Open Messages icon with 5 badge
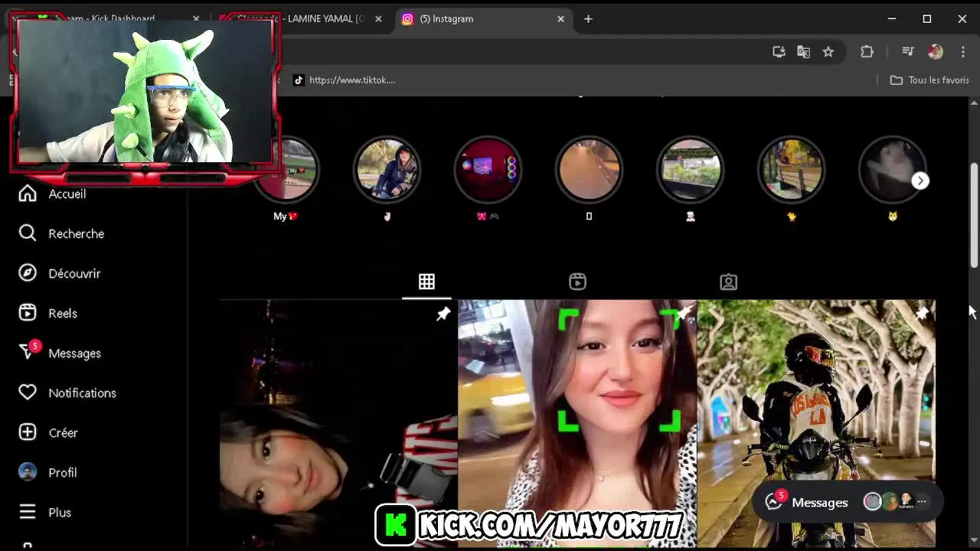Viewport: 980px width, 551px height. (x=29, y=351)
